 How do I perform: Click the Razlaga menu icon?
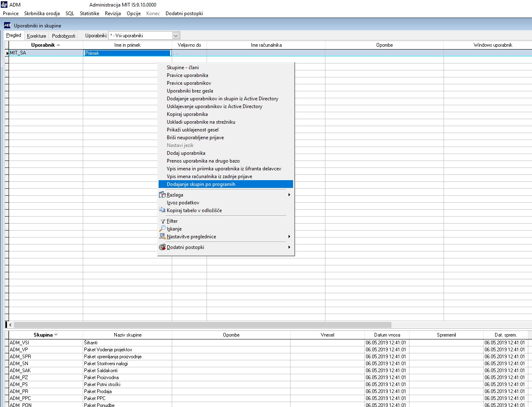pos(162,195)
